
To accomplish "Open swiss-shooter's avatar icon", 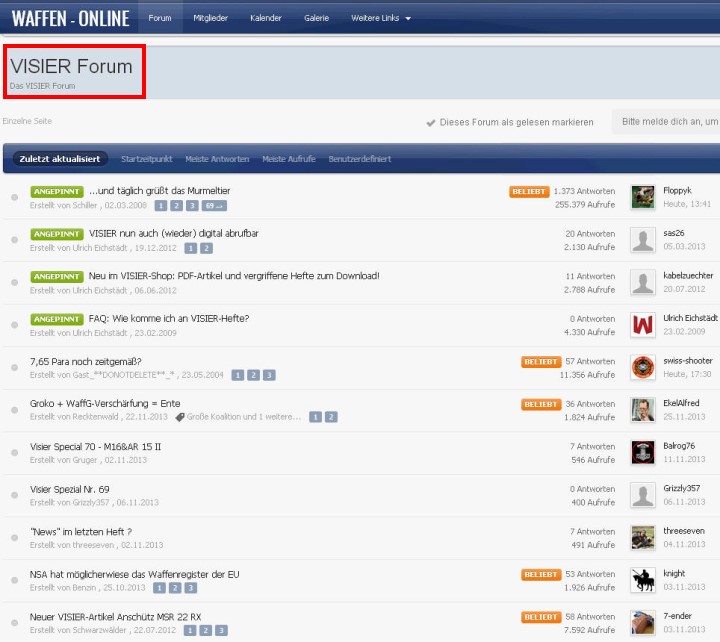I will (x=643, y=367).
